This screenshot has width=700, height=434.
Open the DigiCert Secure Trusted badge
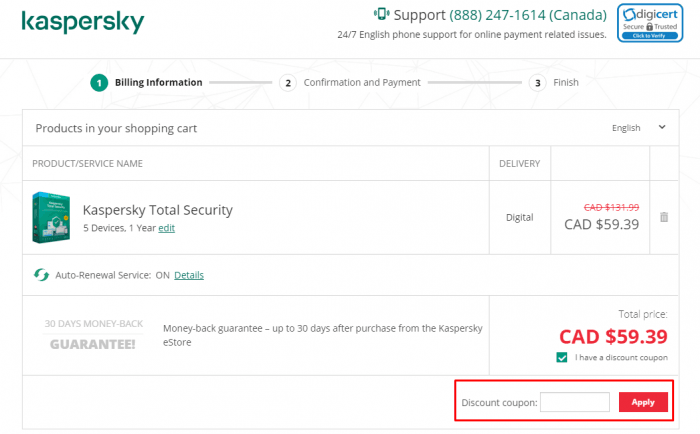point(650,23)
